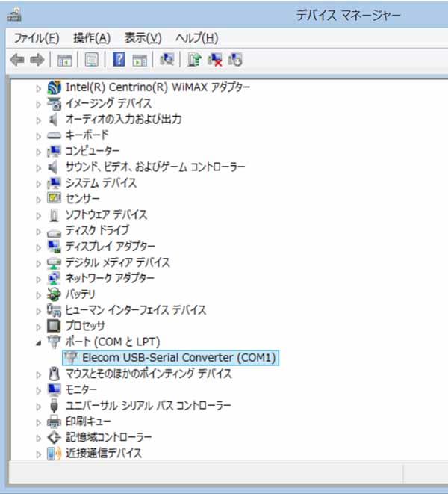Open the 表示(V) menu
This screenshot has height=494, width=448.
coord(143,38)
